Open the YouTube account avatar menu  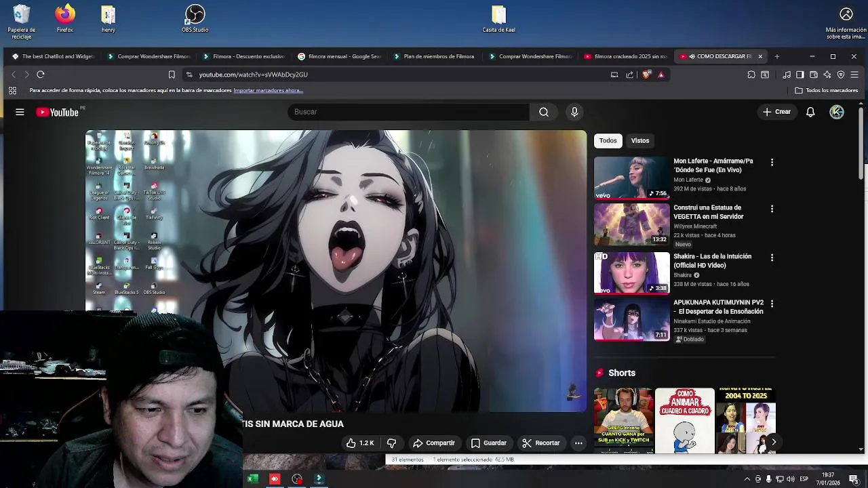point(837,112)
